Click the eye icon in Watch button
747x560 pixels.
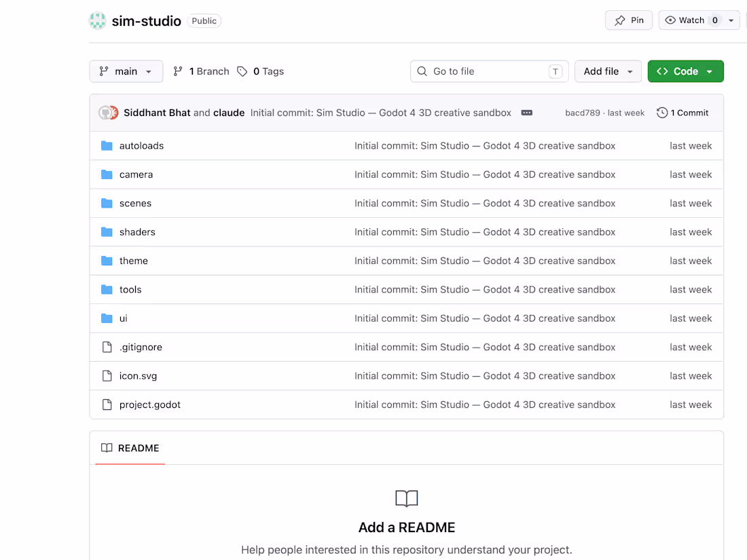tap(670, 20)
